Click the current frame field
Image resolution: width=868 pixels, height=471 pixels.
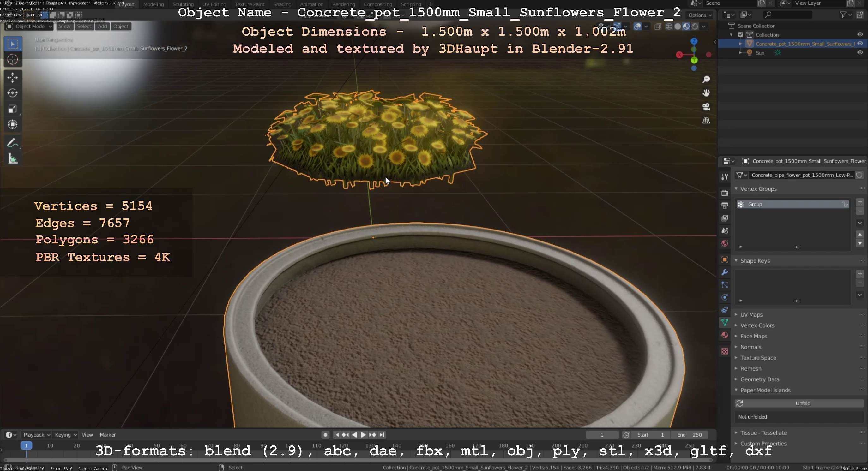pos(602,435)
